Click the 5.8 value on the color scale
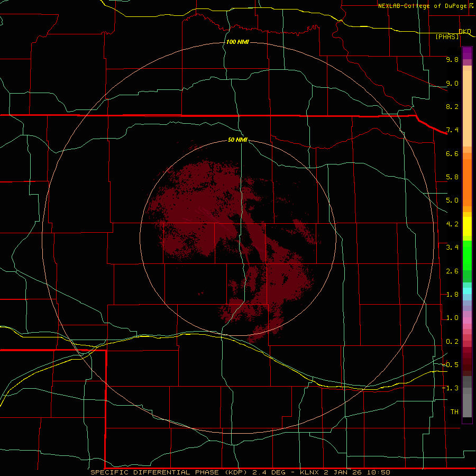The width and height of the screenshot is (476, 476). [x=452, y=177]
